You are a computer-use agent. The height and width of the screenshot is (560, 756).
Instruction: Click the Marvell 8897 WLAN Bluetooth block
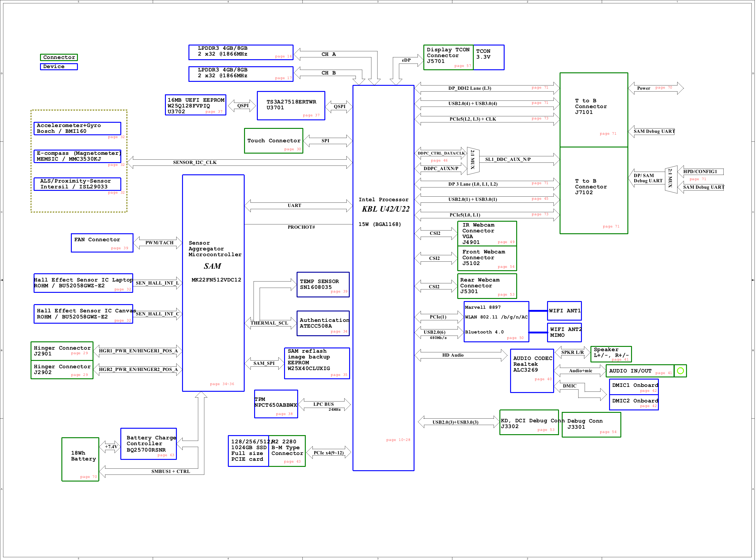(x=496, y=321)
